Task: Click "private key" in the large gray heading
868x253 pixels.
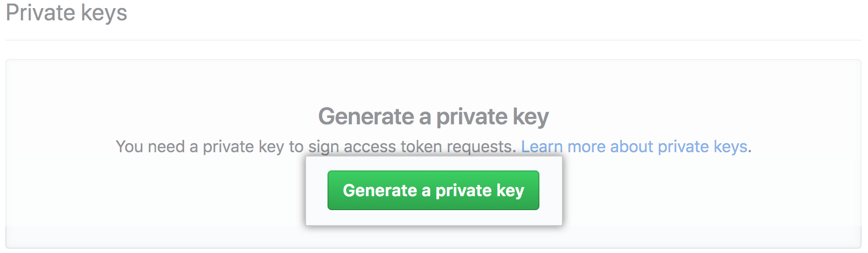Action: pos(492,116)
